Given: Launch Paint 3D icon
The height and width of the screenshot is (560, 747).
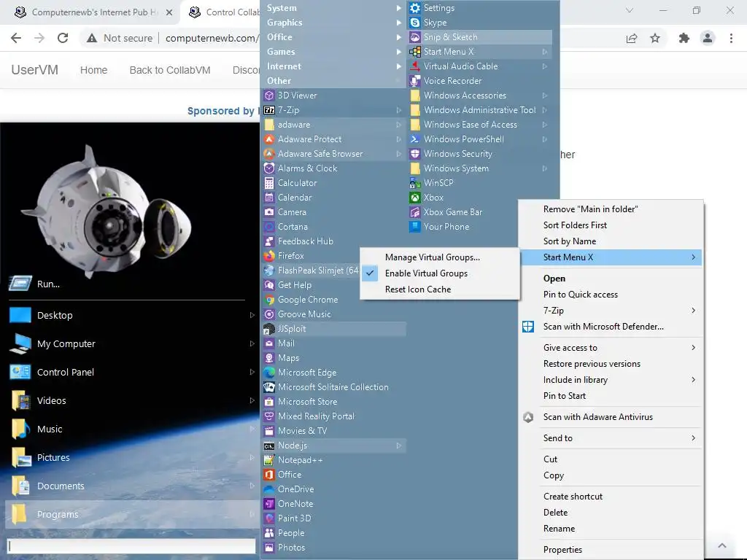Looking at the screenshot, I should [x=269, y=518].
